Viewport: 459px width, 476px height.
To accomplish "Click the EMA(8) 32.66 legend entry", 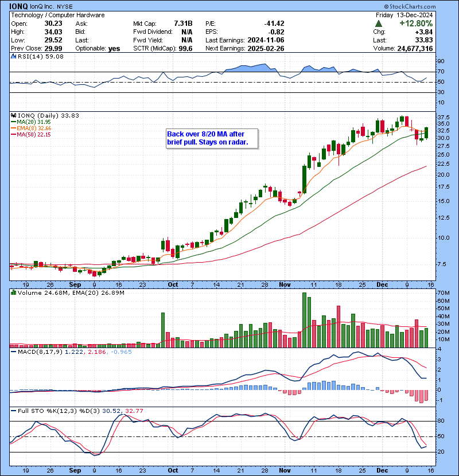I will pyautogui.click(x=34, y=128).
